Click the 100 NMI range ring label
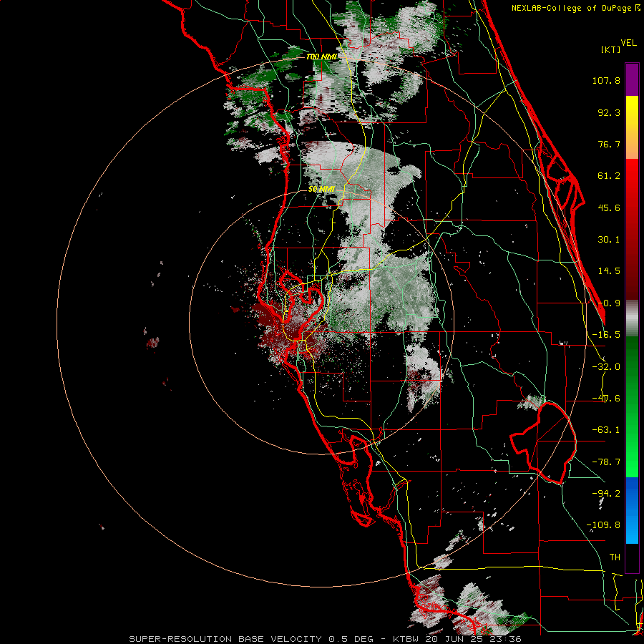644x644 pixels. coord(321,57)
